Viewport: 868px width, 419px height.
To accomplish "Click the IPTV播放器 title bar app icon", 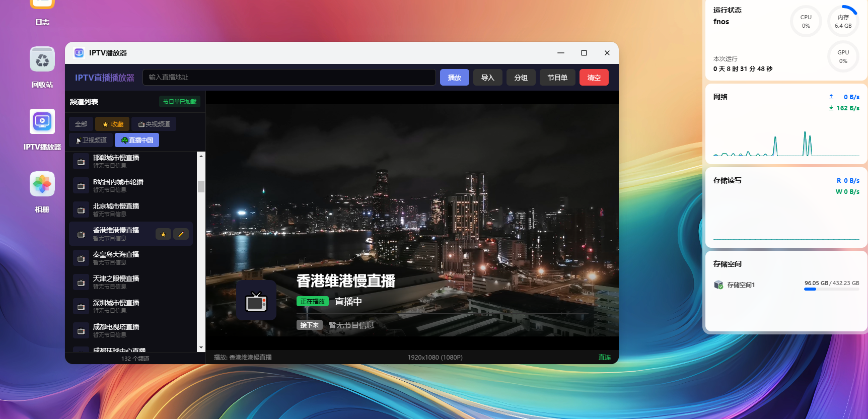I will click(x=79, y=53).
